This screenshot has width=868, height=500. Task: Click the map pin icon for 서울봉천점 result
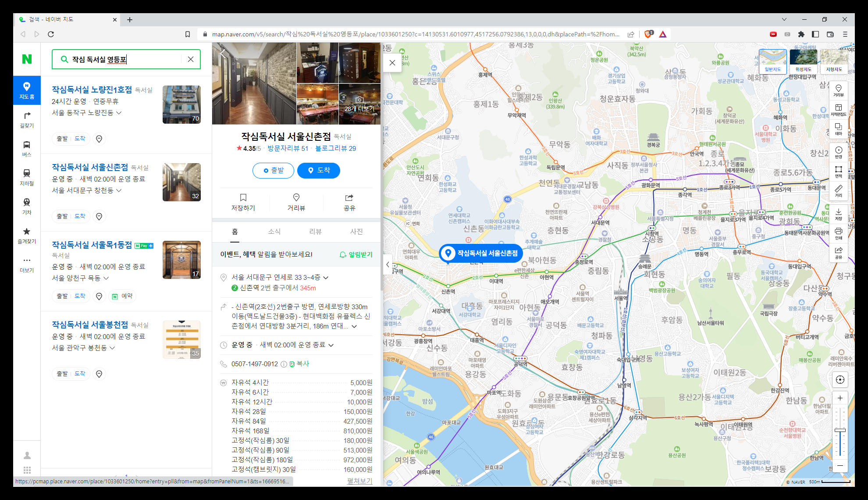(x=99, y=374)
